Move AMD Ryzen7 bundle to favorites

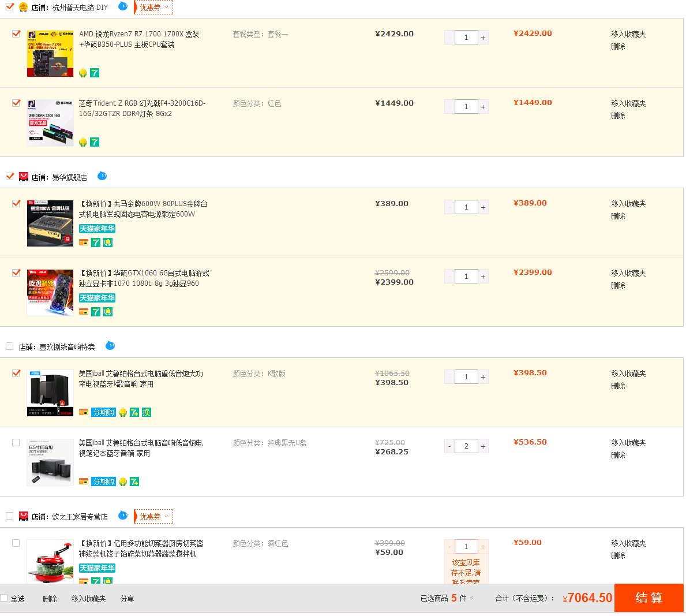point(628,34)
